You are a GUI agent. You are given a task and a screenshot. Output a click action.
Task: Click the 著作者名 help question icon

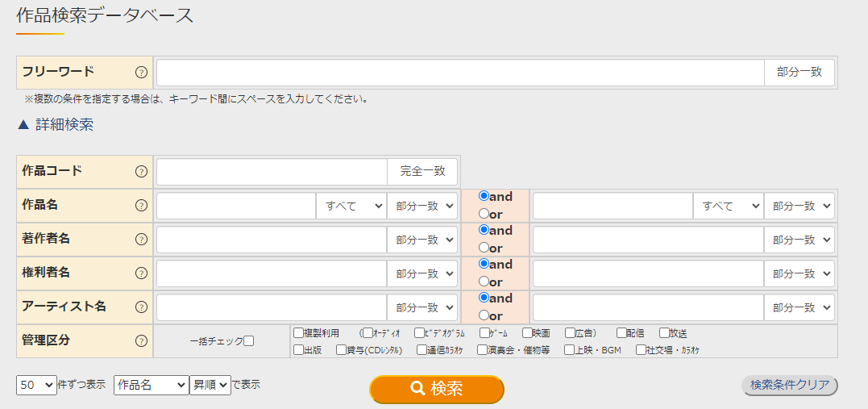[x=141, y=240]
